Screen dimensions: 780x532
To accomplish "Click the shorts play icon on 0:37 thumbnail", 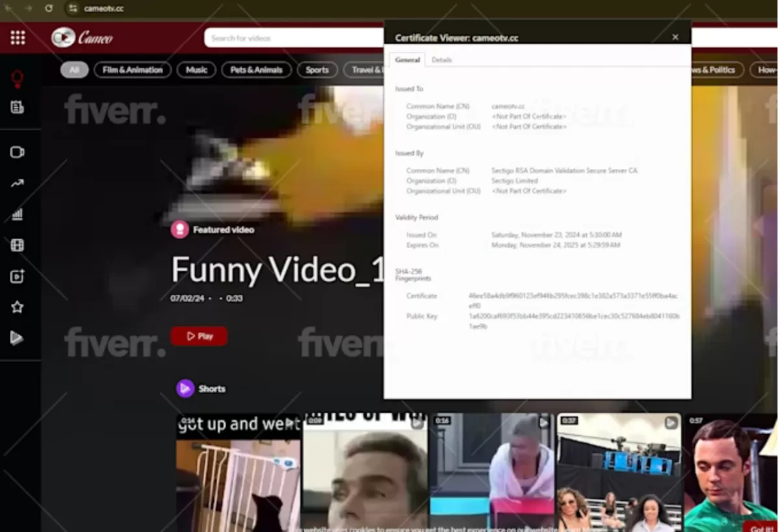I will tap(671, 423).
